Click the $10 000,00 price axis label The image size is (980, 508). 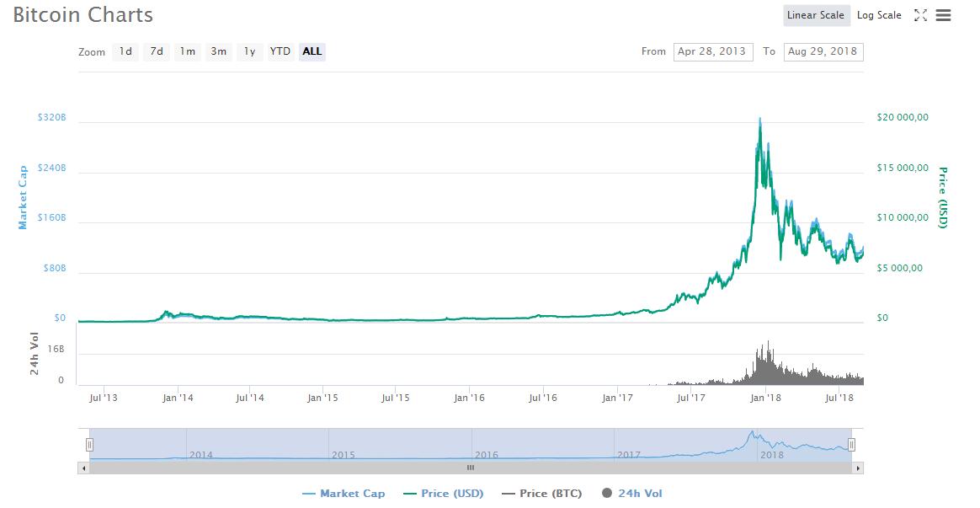pyautogui.click(x=903, y=217)
